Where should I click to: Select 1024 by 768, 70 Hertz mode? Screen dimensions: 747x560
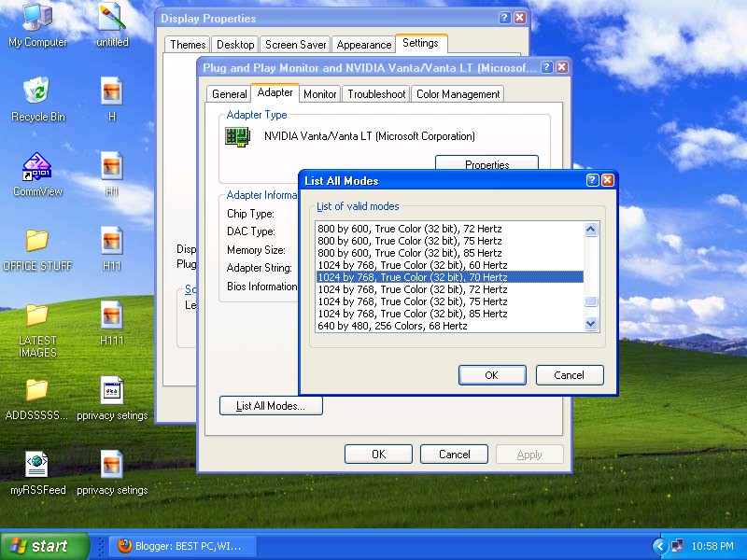(x=450, y=277)
